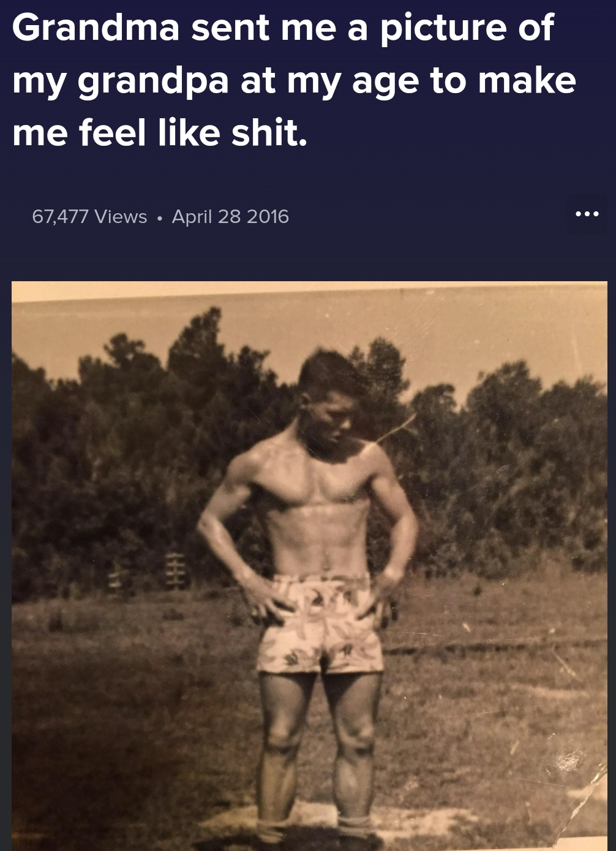Tap the word 'Grandma' in the title
Viewport: 616px width, 851px height.
(96, 28)
